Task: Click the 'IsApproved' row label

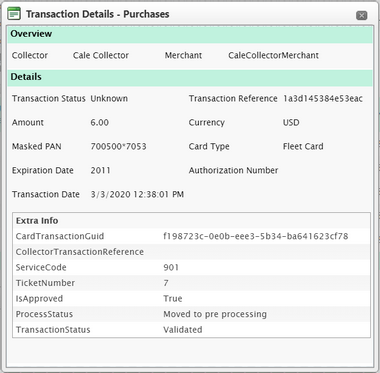Action: 39,299
